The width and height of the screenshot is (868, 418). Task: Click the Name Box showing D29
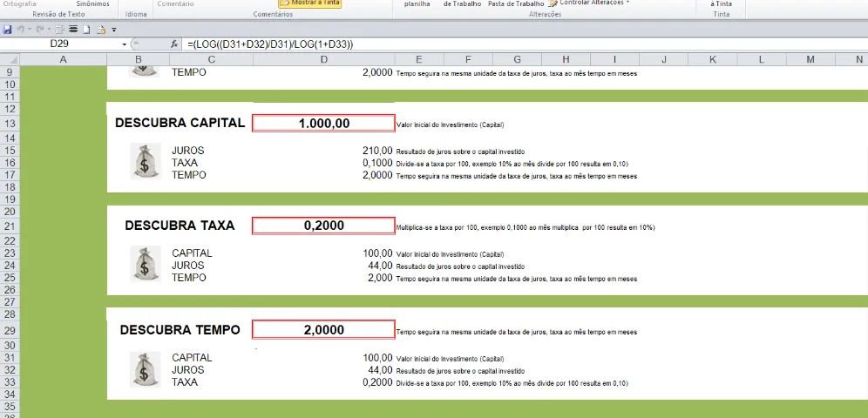60,44
